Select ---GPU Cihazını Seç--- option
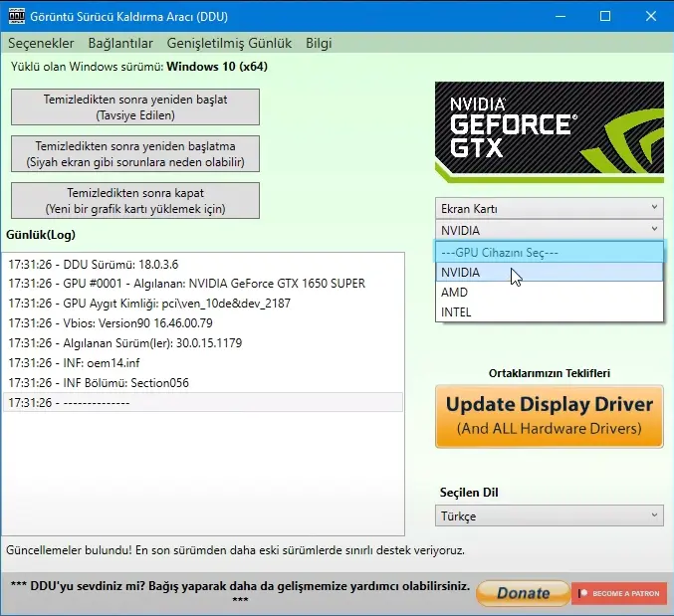 click(550, 252)
